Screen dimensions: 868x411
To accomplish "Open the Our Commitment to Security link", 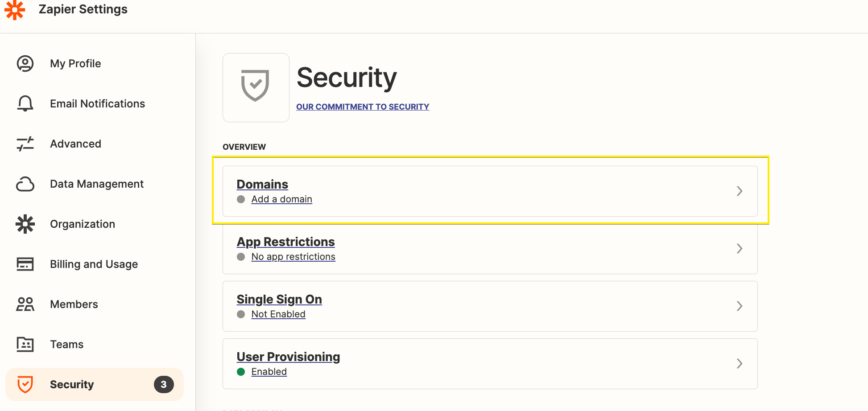I will click(362, 107).
